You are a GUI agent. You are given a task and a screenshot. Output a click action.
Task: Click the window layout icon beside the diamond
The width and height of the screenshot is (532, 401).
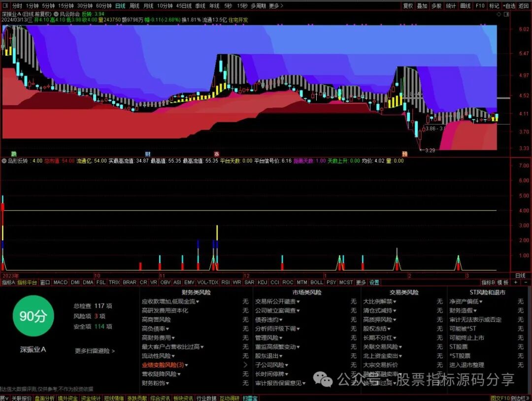(506, 14)
